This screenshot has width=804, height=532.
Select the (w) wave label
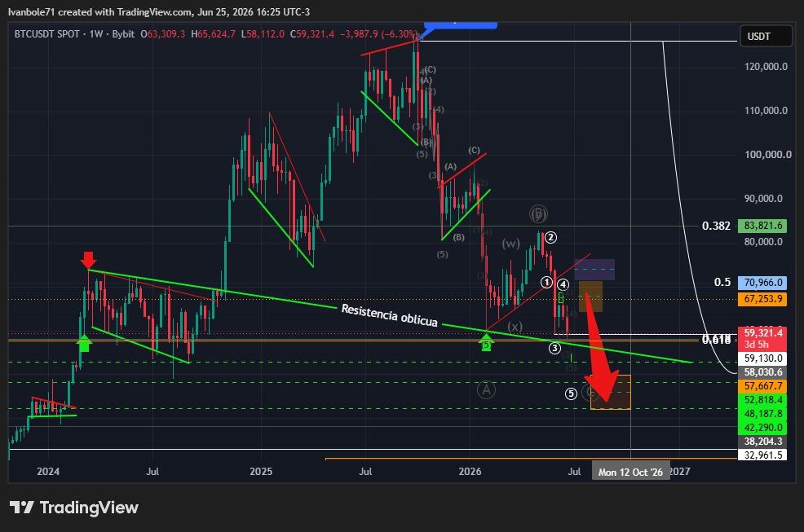click(511, 243)
